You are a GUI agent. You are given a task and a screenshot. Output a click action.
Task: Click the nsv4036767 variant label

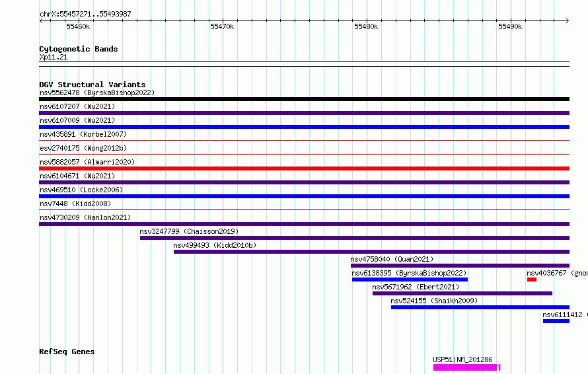tap(557, 273)
